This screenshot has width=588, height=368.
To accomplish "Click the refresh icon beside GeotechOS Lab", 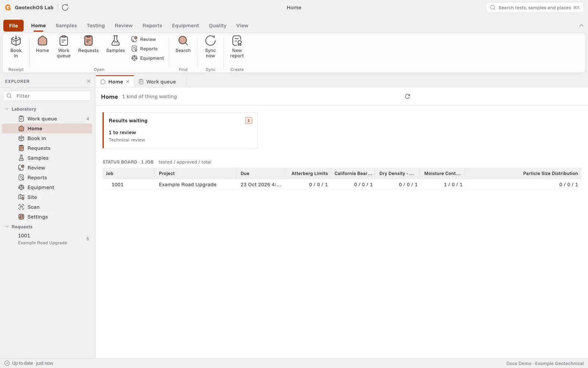I will point(65,7).
